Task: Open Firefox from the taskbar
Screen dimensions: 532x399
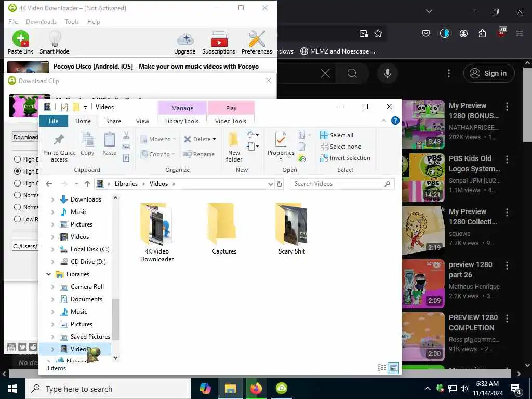Action: tap(256, 389)
